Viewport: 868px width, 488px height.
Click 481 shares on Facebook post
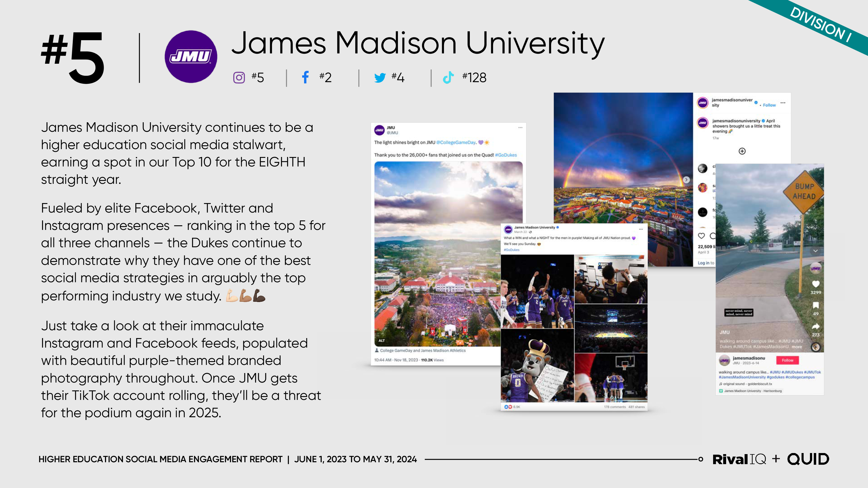click(637, 407)
